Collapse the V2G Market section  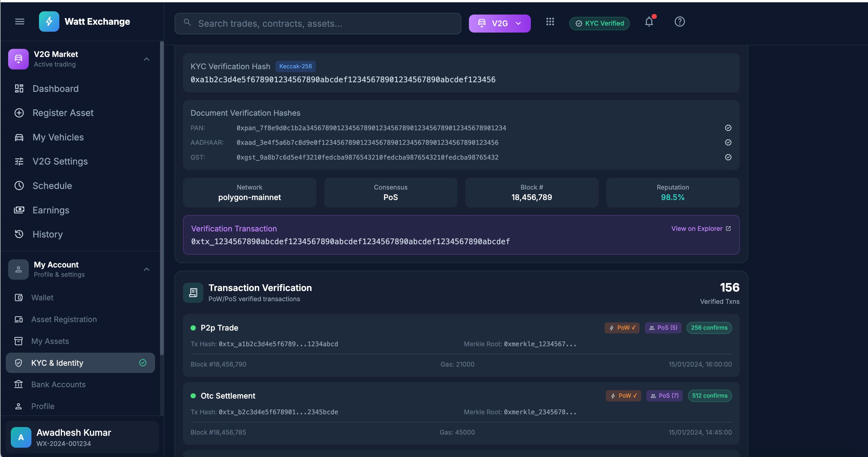pos(146,59)
